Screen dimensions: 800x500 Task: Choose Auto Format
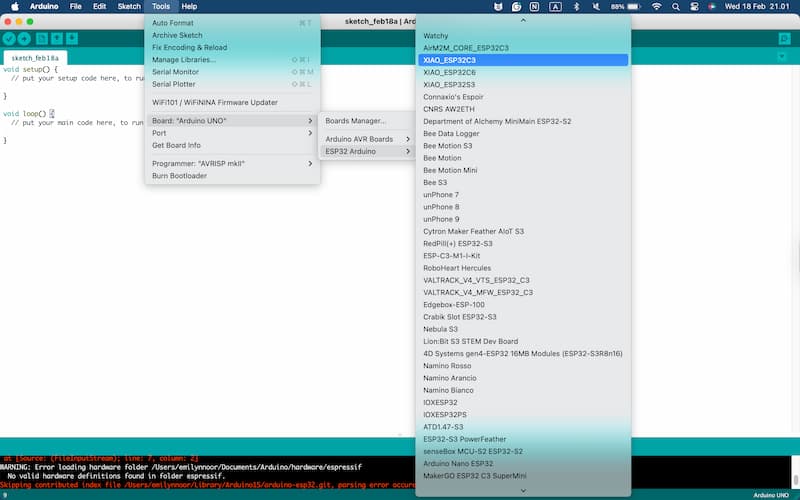(x=233, y=23)
